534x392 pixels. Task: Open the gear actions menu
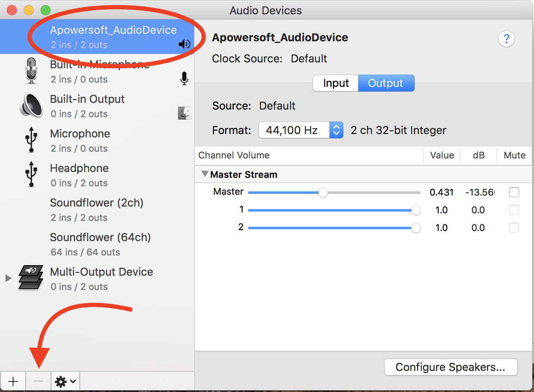click(65, 381)
